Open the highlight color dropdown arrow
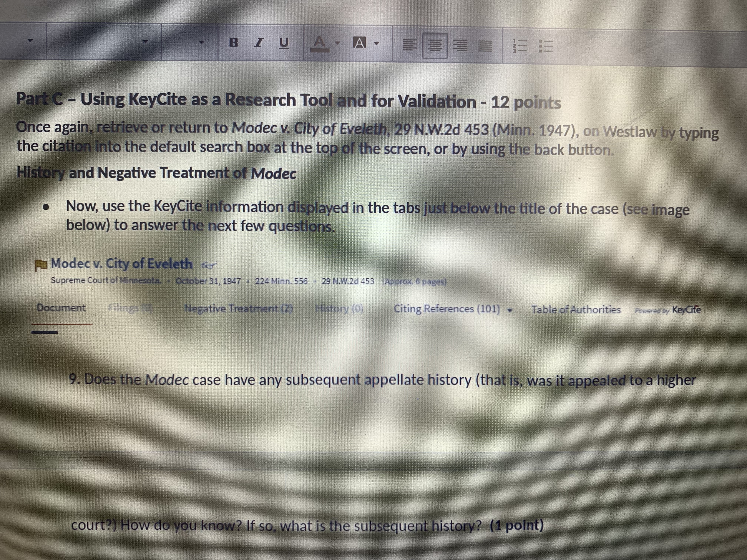 (x=376, y=44)
